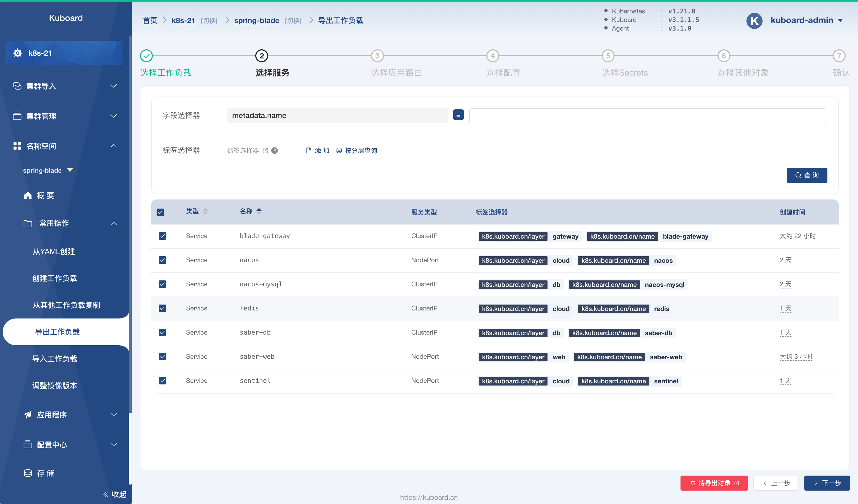
Task: Click the 添加 document plus icon
Action: pyautogui.click(x=308, y=150)
